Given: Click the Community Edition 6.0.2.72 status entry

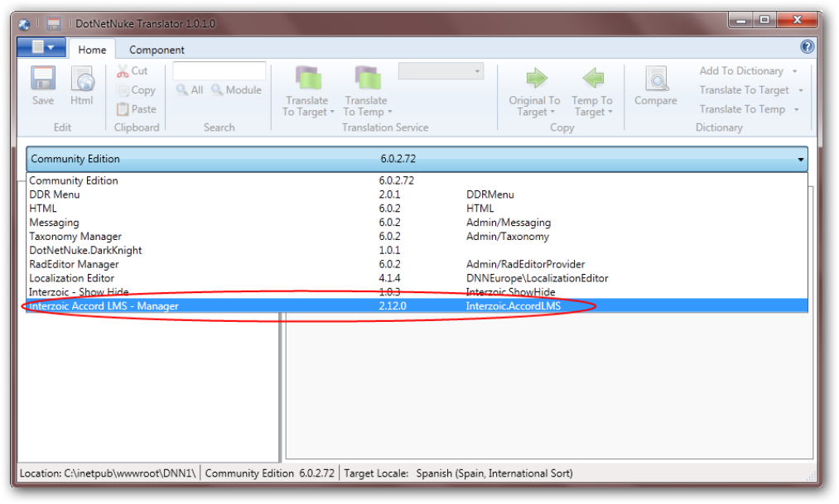Looking at the screenshot, I should (x=270, y=473).
